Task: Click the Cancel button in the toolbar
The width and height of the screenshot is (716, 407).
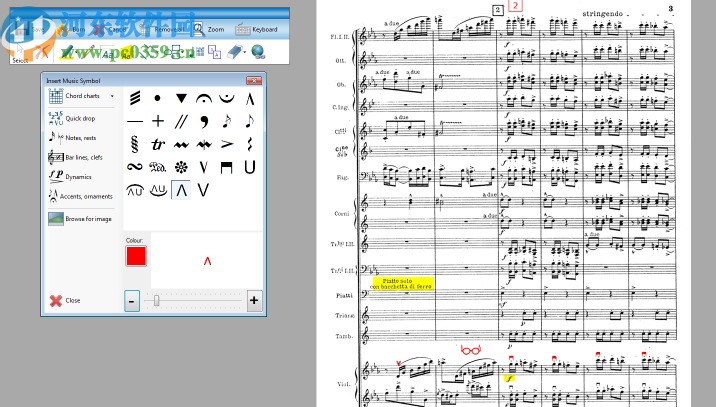Action: tap(110, 29)
